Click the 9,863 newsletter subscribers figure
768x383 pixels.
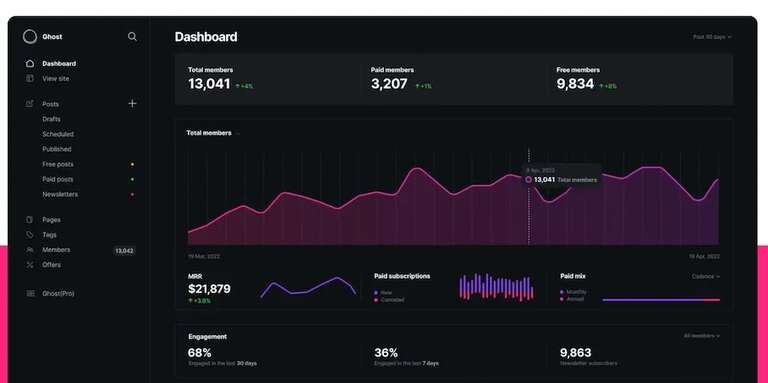(x=576, y=353)
